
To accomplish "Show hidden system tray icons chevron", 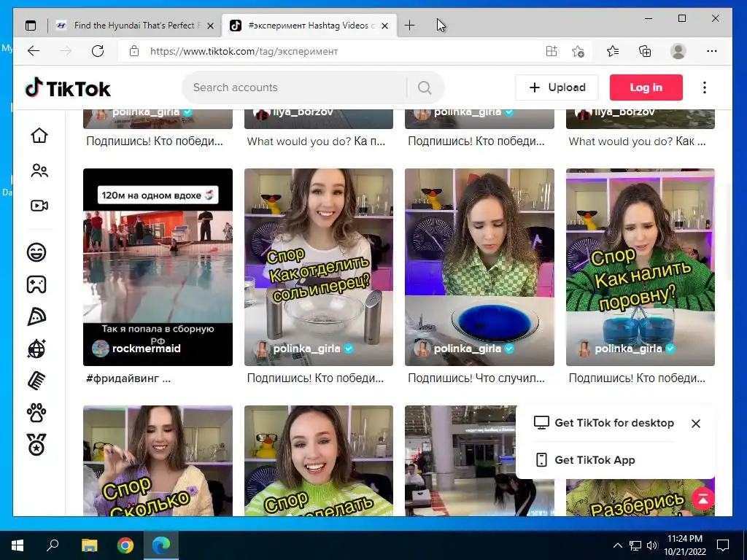I will 617,545.
